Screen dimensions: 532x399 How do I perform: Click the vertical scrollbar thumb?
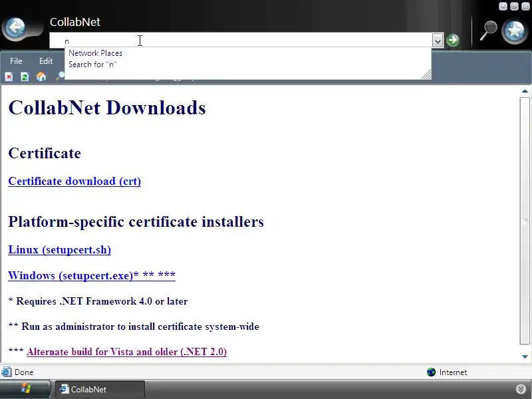525,221
